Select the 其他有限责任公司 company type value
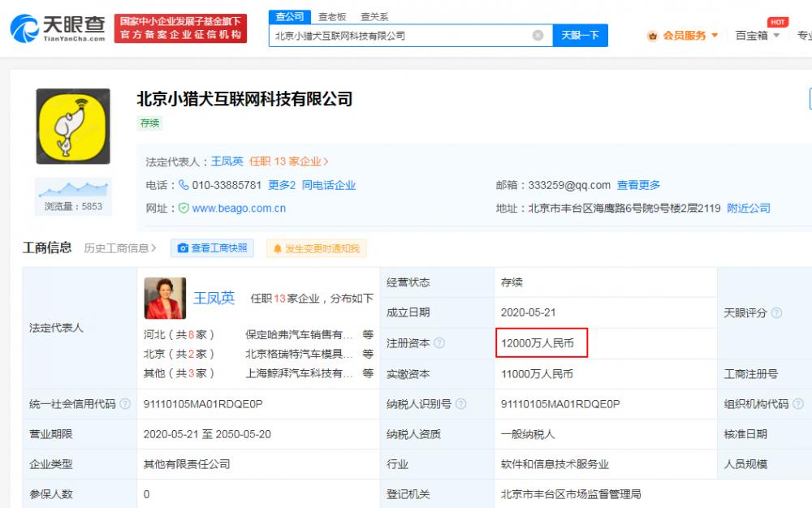Viewport: 812px width, 508px height. (x=187, y=464)
